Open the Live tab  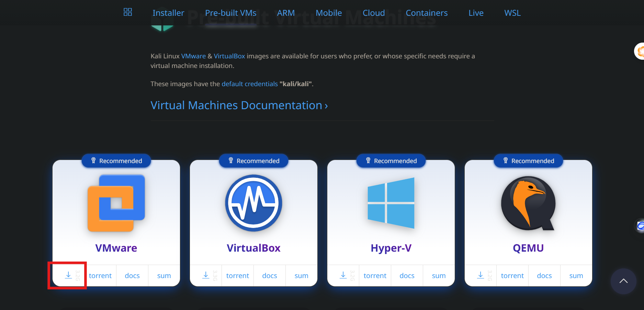[x=476, y=13]
